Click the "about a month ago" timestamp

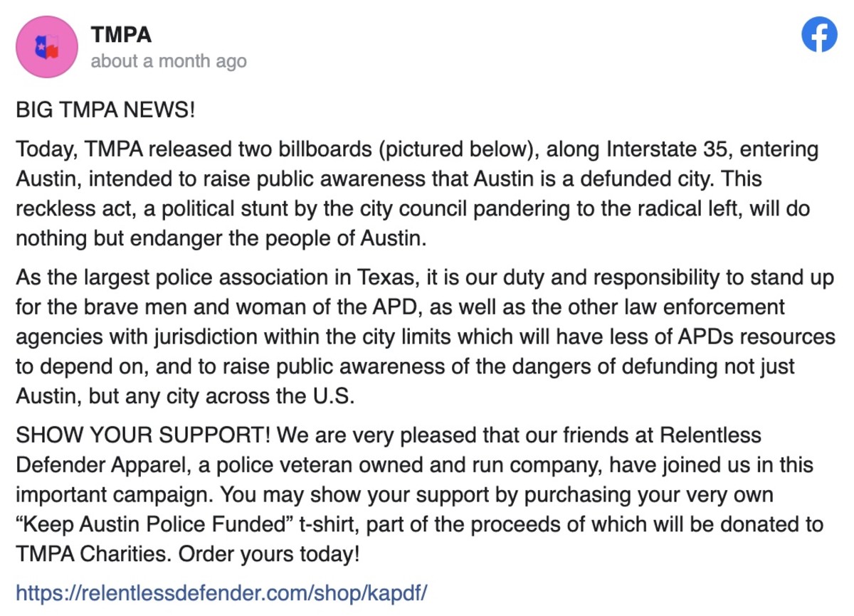pyautogui.click(x=169, y=61)
